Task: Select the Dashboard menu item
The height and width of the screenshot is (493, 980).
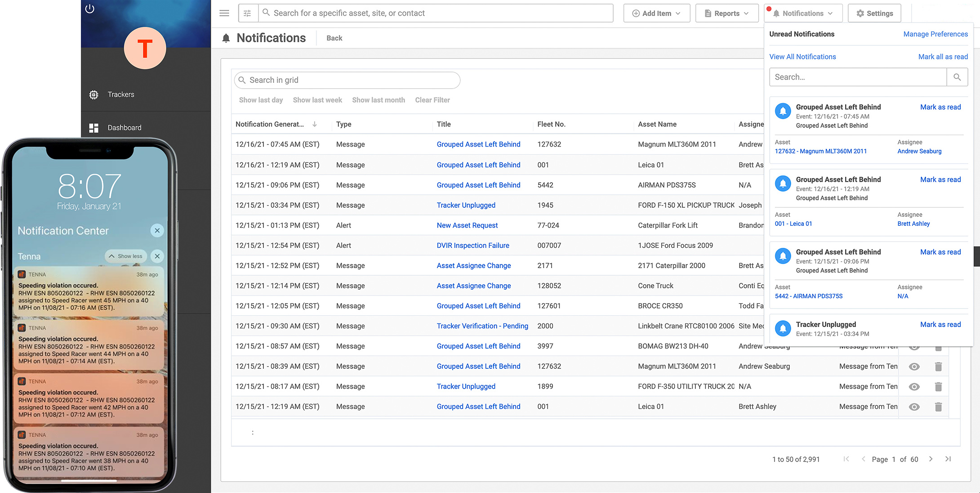Action: 125,128
